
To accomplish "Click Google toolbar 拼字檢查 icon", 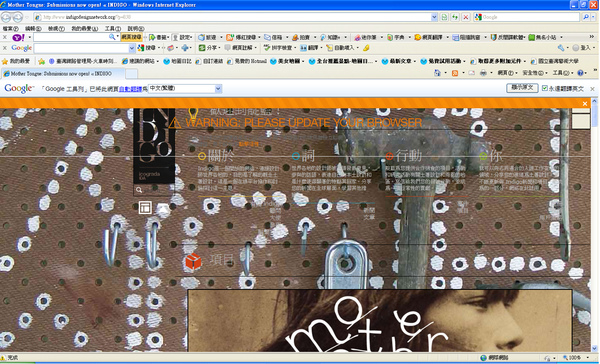I will pos(267,48).
